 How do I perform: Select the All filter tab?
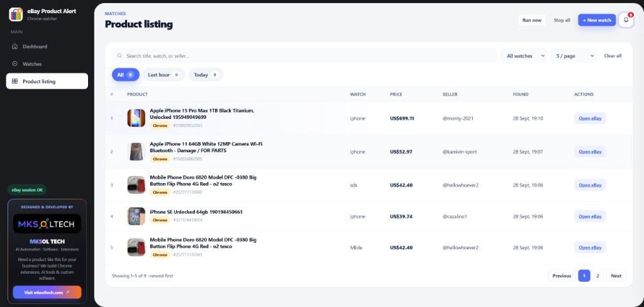125,75
